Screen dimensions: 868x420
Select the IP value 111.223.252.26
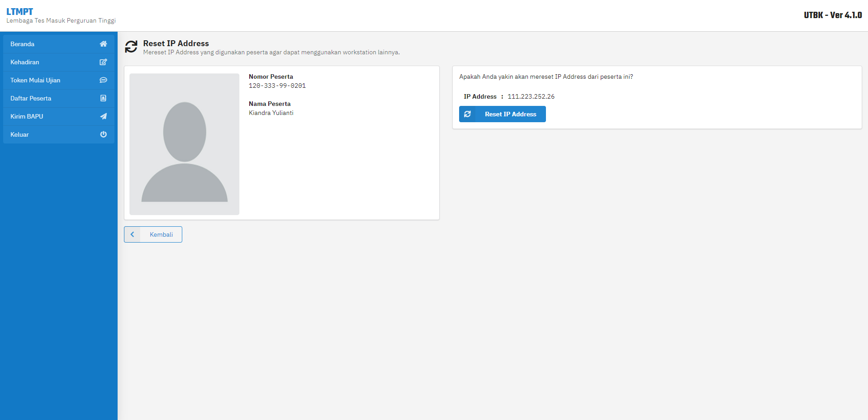point(531,96)
